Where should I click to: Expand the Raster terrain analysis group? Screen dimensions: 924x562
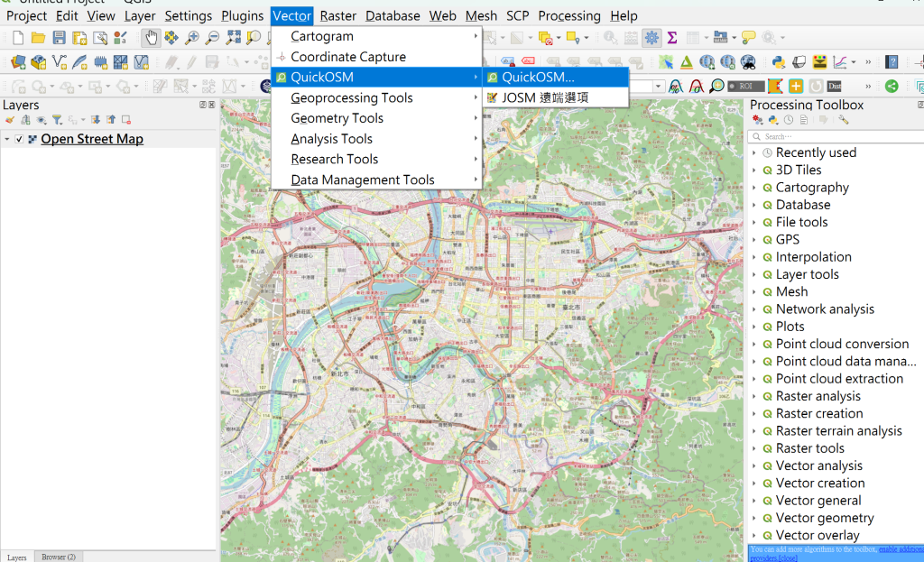pos(754,431)
